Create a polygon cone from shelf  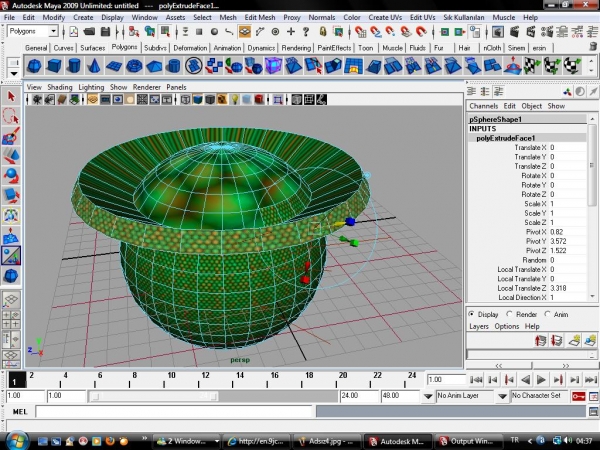coord(94,66)
